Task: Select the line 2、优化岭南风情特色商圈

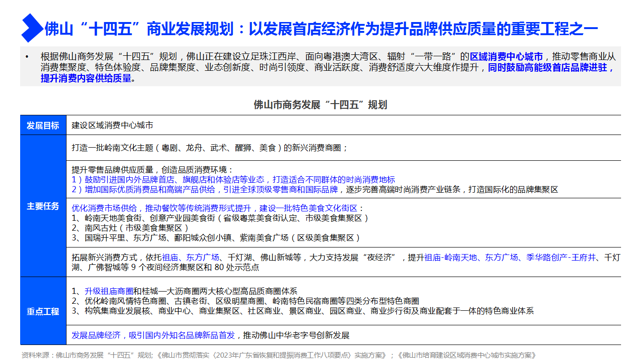Action: tap(245, 301)
